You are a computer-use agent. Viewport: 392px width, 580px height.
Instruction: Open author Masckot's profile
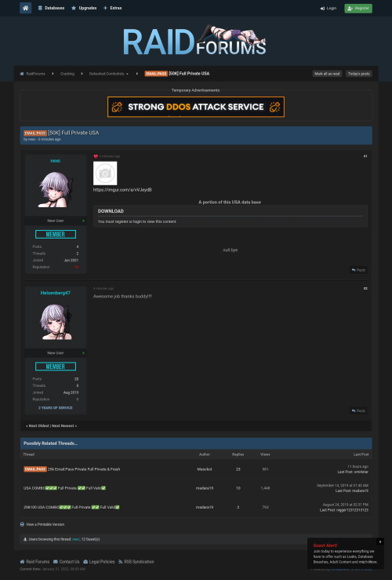tap(205, 469)
